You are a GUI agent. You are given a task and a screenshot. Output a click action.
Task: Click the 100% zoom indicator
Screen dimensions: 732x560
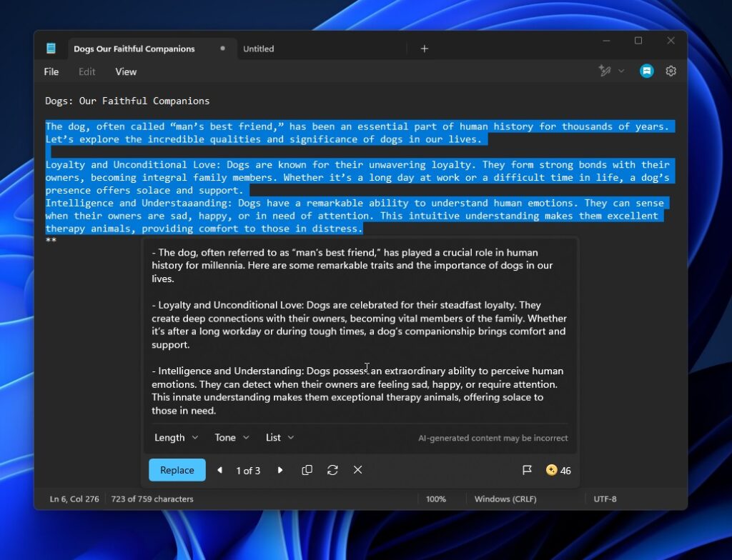click(x=436, y=499)
